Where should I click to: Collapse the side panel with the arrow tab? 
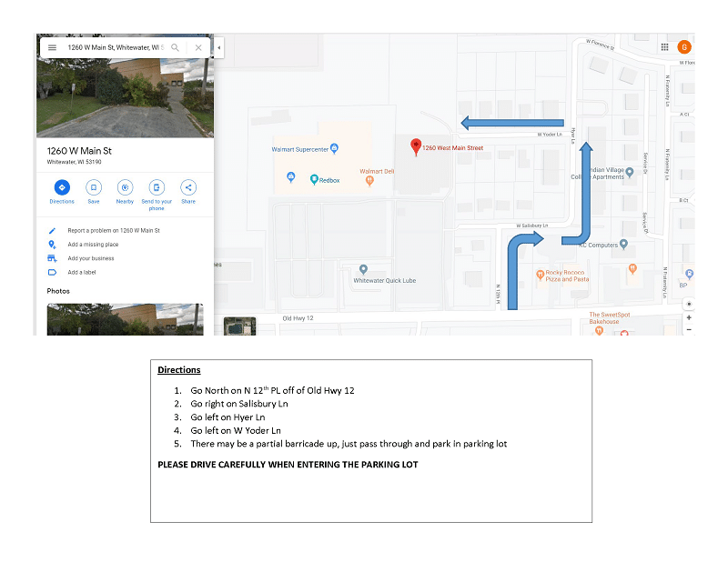tap(218, 47)
